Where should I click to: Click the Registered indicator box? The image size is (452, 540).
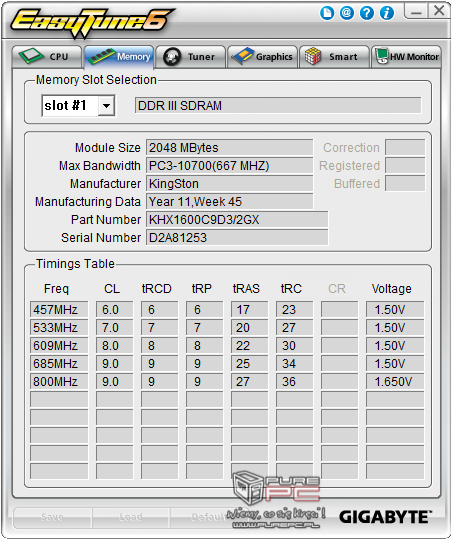point(405,166)
